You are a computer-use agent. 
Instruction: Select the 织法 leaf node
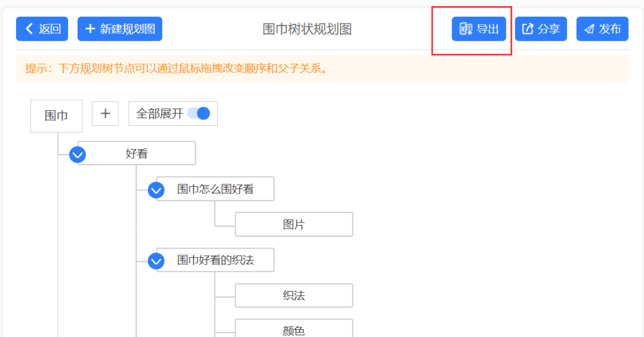point(294,295)
